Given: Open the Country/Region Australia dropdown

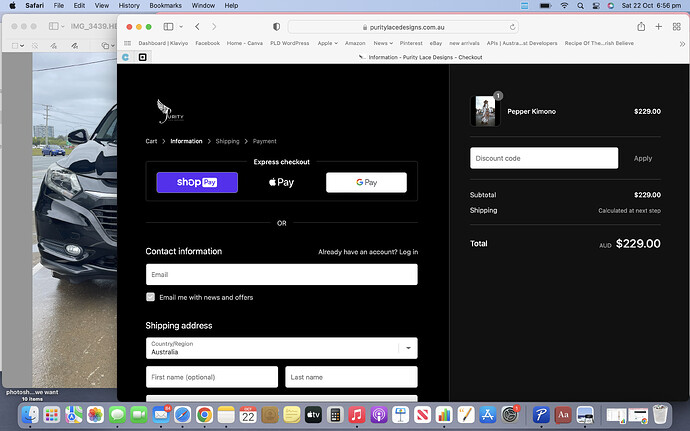Looking at the screenshot, I should [x=282, y=348].
